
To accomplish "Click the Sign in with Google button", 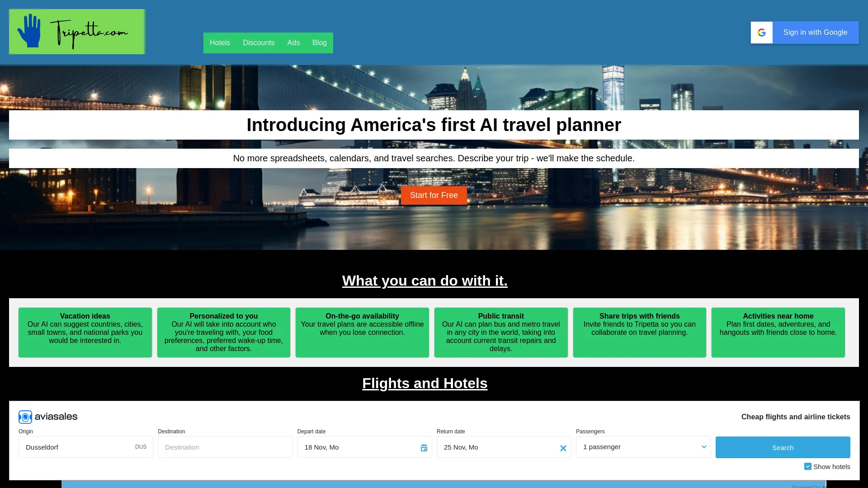I will pyautogui.click(x=804, y=32).
